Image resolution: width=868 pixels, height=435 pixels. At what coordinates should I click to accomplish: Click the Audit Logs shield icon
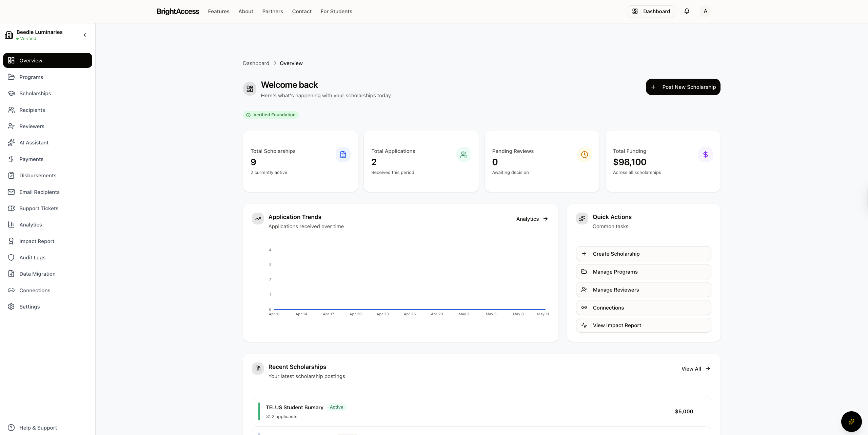tap(11, 257)
